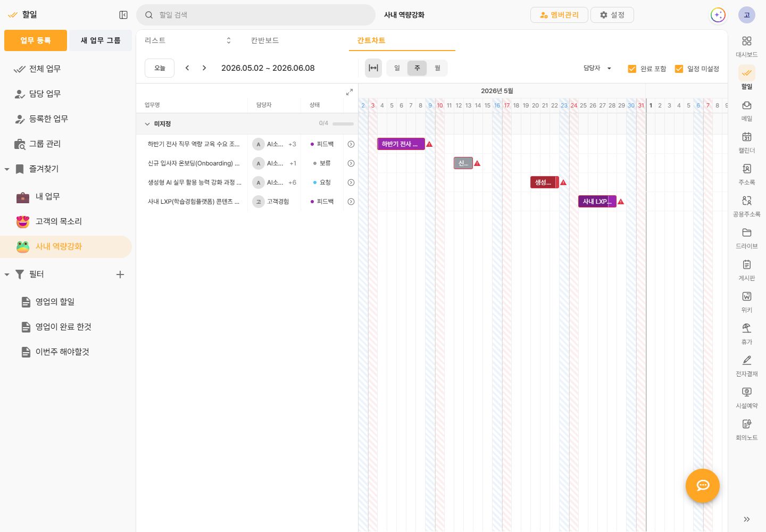Open 드라이브 app icon
Viewport: 766px width, 532px height.
coord(747,238)
